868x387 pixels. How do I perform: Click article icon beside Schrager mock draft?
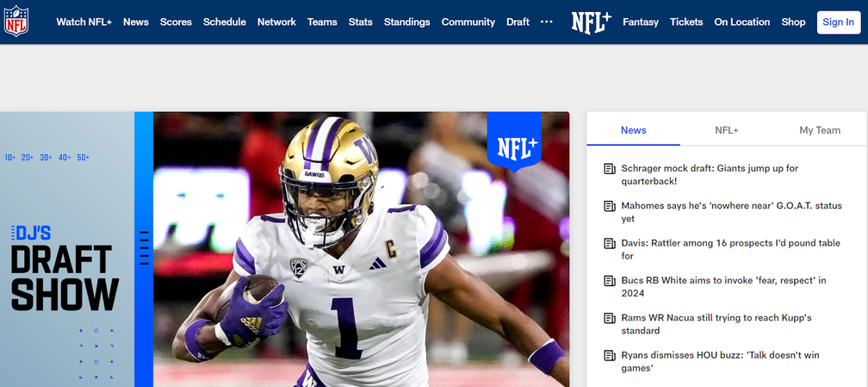(610, 169)
